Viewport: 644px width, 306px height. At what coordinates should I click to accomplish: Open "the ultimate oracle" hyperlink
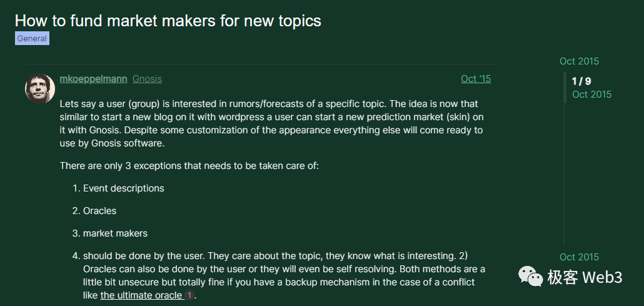coord(141,295)
